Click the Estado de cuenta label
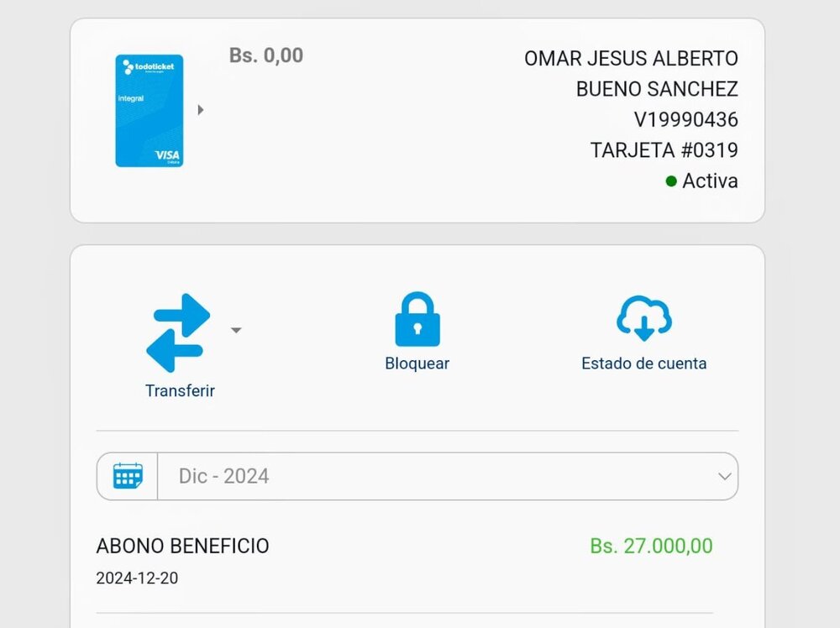Screen dimensions: 840x628 pos(643,364)
